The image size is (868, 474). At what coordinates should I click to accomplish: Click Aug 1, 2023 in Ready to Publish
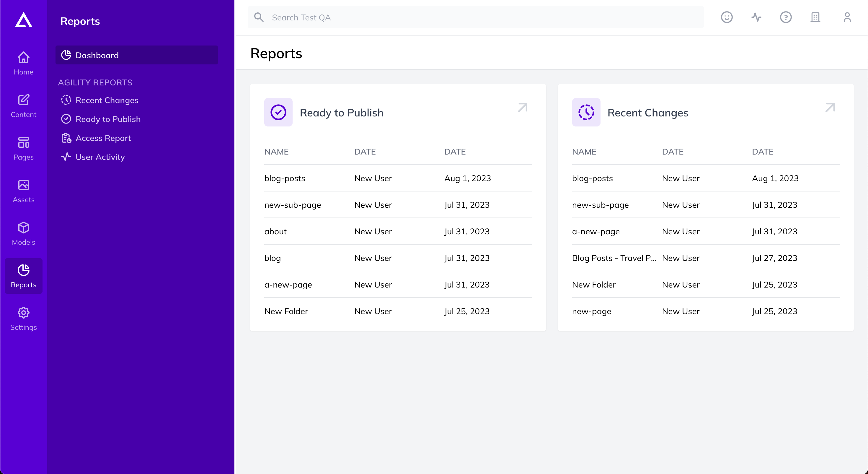(468, 178)
